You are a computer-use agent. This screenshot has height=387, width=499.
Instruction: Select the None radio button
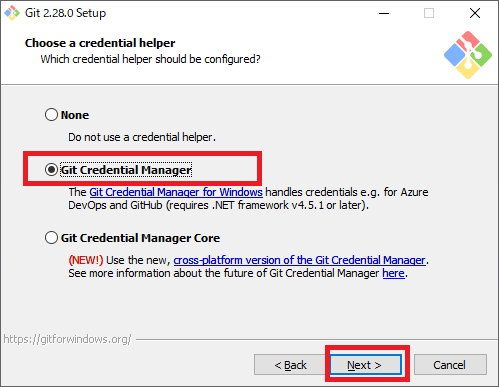click(51, 115)
